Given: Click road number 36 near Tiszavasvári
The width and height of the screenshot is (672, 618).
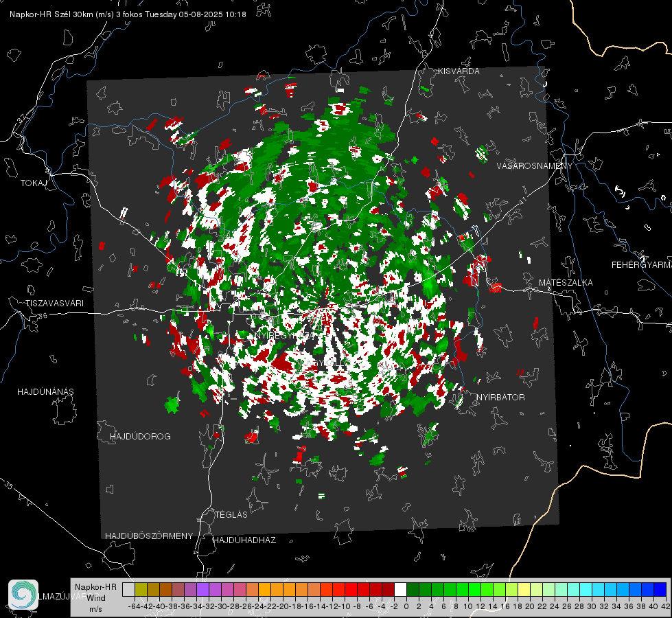Looking at the screenshot, I should pyautogui.click(x=43, y=316).
